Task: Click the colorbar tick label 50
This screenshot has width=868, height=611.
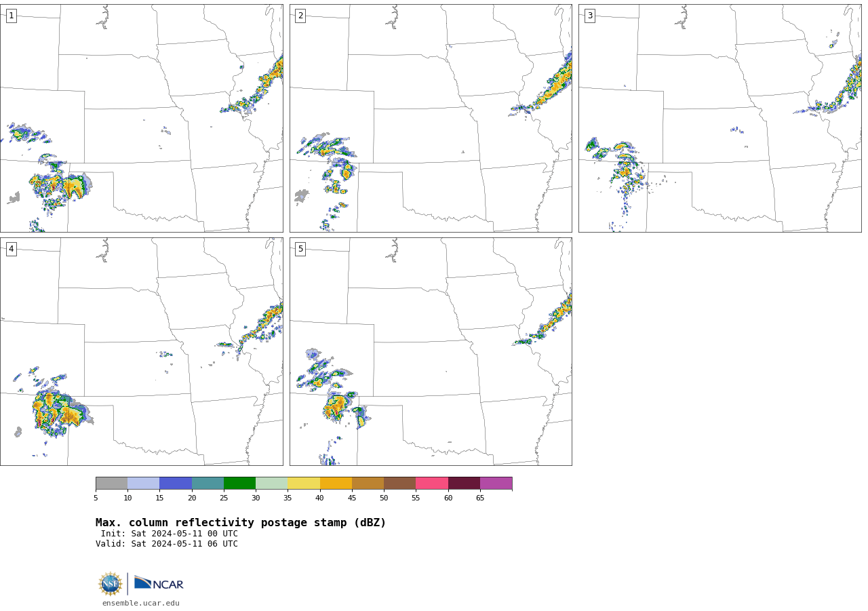Action: tap(384, 498)
